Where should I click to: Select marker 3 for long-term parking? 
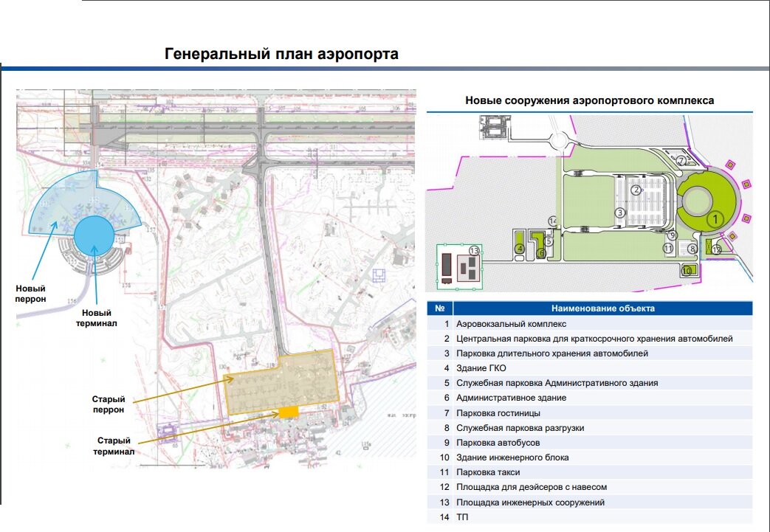620,213
